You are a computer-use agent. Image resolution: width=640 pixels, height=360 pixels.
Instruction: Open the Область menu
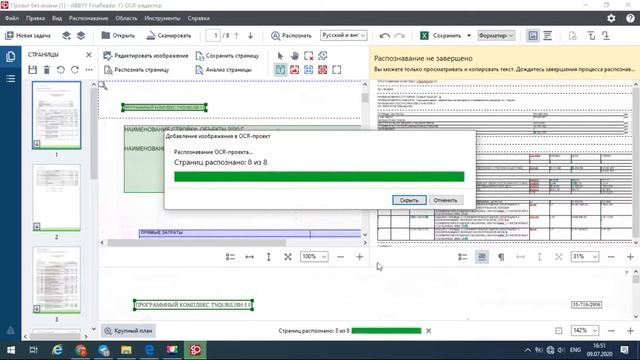point(126,18)
